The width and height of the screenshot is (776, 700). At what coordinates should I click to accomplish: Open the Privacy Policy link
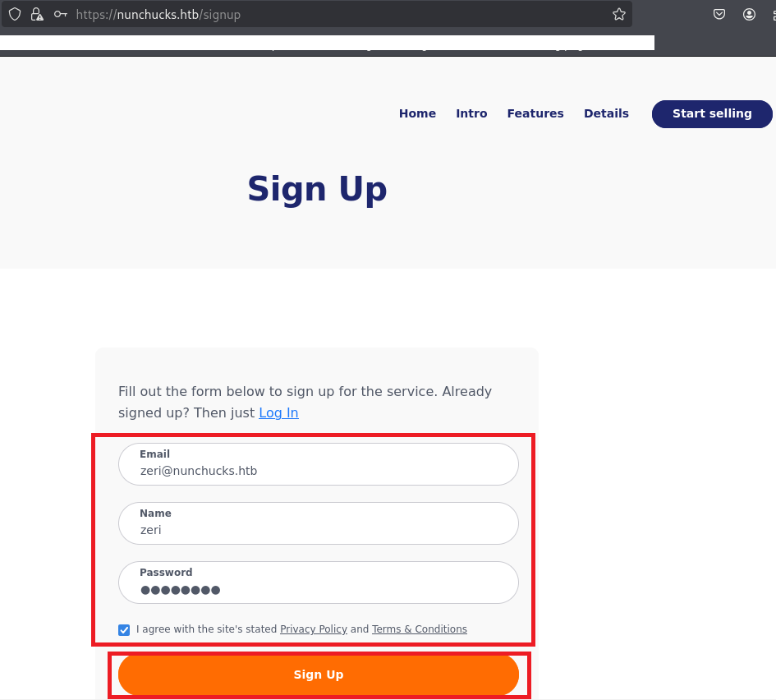click(x=314, y=629)
